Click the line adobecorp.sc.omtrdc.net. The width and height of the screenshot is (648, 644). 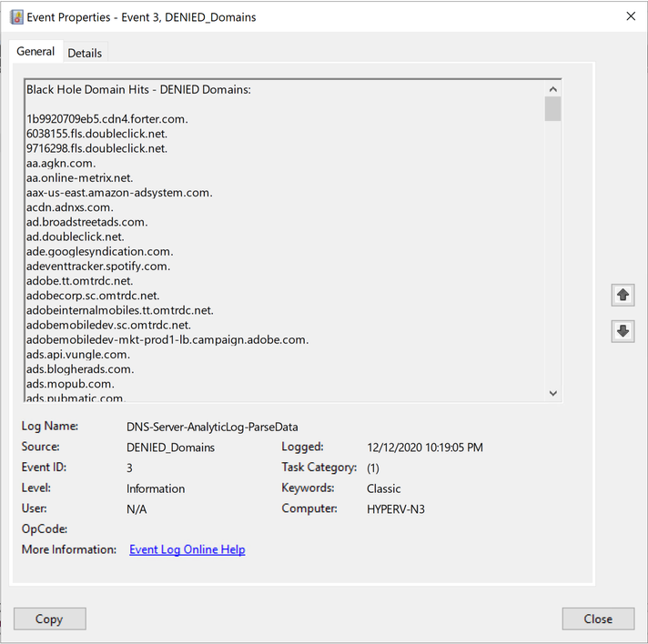tap(93, 296)
